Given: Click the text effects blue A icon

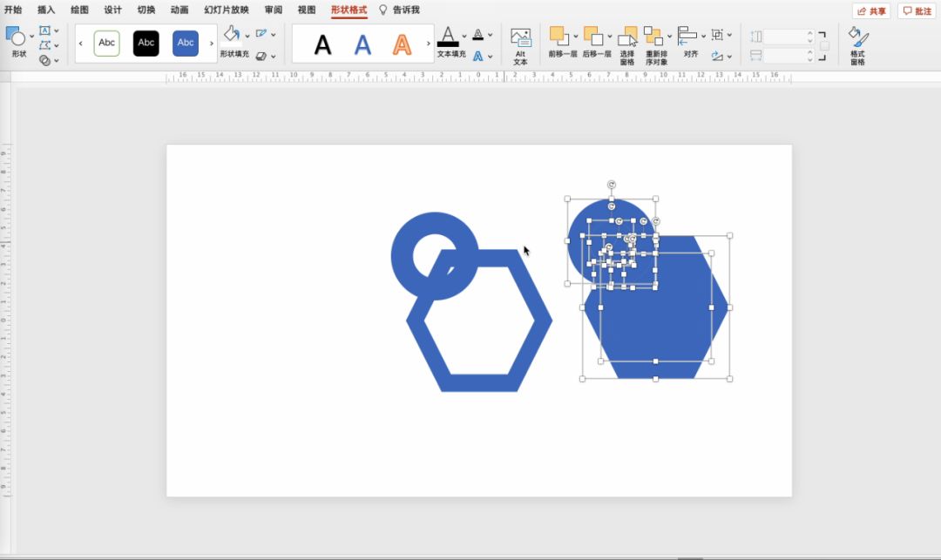Looking at the screenshot, I should pyautogui.click(x=478, y=56).
